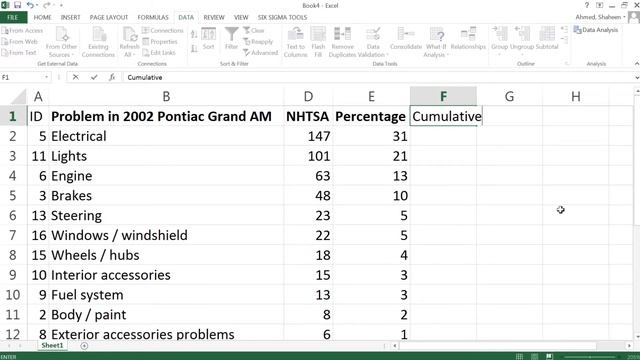Image resolution: width=640 pixels, height=360 pixels.
Task: Click Text to Columns
Action: (x=296, y=42)
